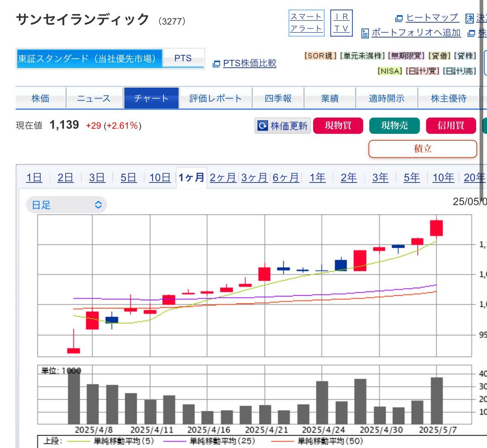Click the 単純移動平均(25) purple legend line
The height and width of the screenshot is (448, 487).
tap(175, 441)
